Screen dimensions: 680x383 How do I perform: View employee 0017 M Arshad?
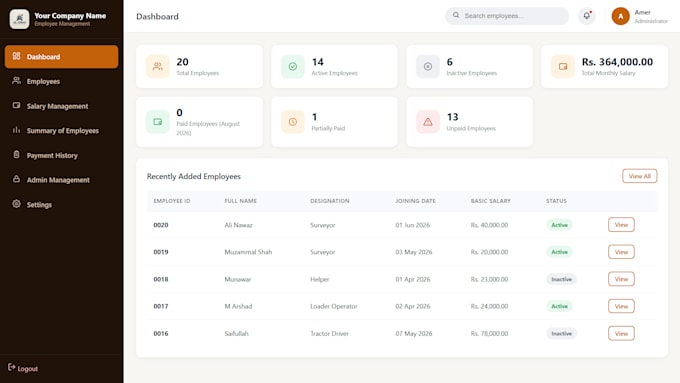(x=621, y=306)
